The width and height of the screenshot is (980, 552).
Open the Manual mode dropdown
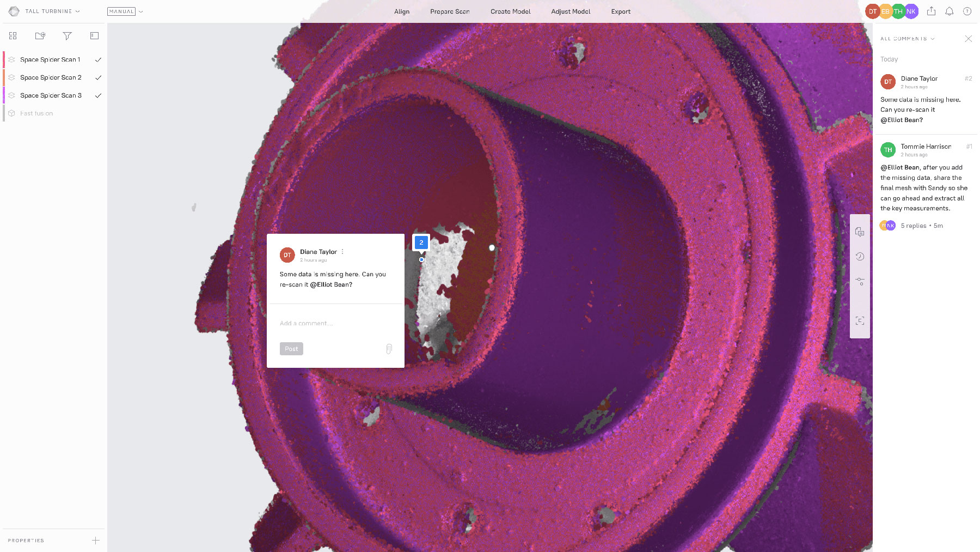125,11
